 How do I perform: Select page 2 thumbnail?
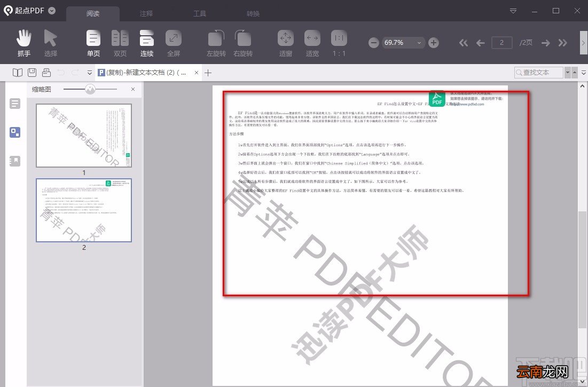[84, 210]
